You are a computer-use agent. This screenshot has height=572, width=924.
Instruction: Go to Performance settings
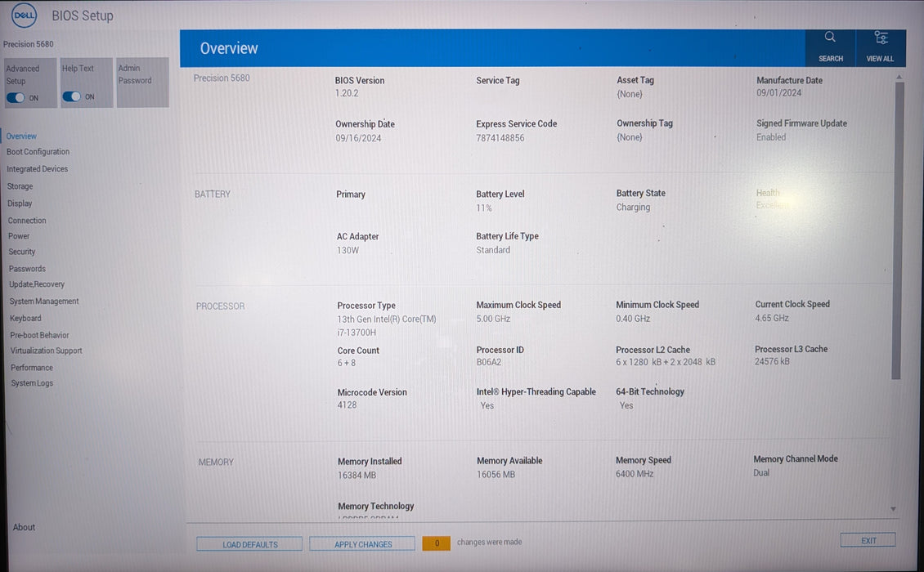32,368
